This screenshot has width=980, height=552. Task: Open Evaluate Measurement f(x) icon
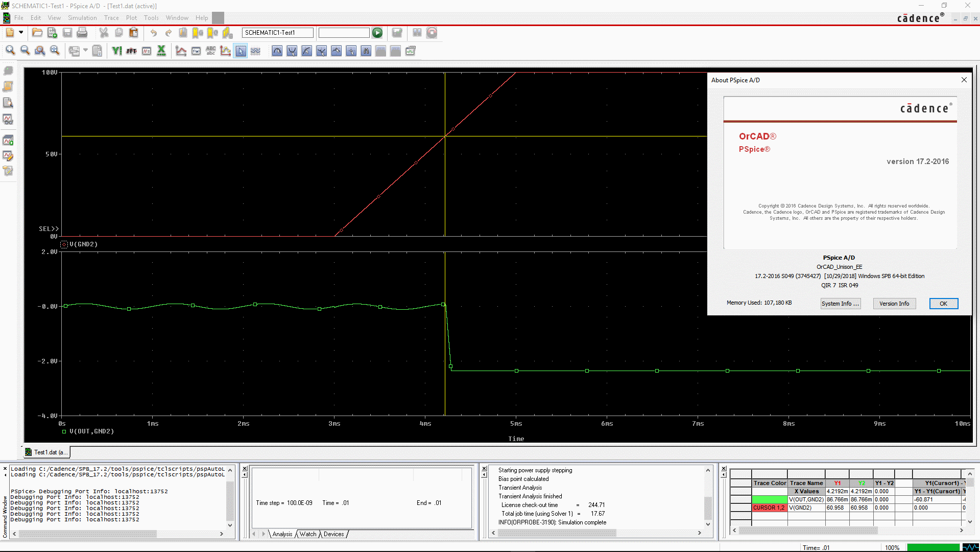coord(196,51)
